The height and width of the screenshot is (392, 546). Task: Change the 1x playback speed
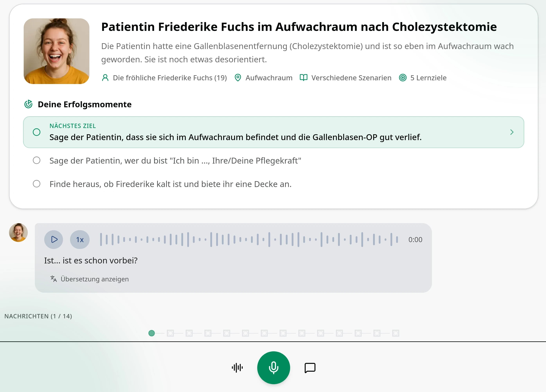[80, 239]
